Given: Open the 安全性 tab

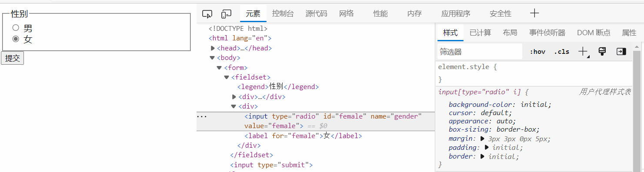Looking at the screenshot, I should [501, 13].
